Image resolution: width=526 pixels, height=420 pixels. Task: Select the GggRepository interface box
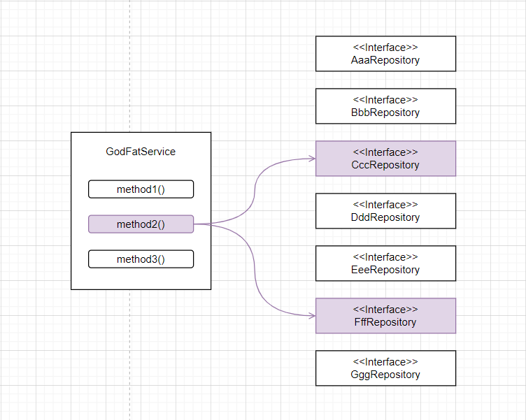pyautogui.click(x=385, y=368)
